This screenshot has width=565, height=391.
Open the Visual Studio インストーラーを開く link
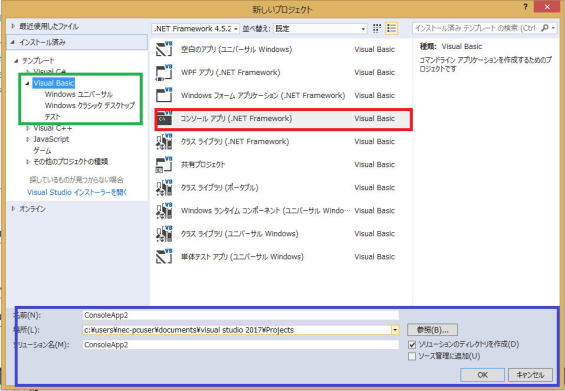[x=77, y=192]
